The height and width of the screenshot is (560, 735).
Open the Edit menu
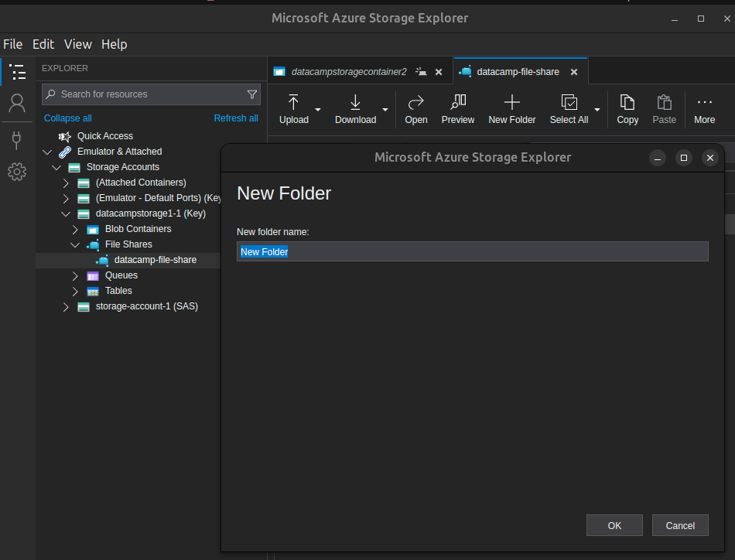pyautogui.click(x=43, y=44)
